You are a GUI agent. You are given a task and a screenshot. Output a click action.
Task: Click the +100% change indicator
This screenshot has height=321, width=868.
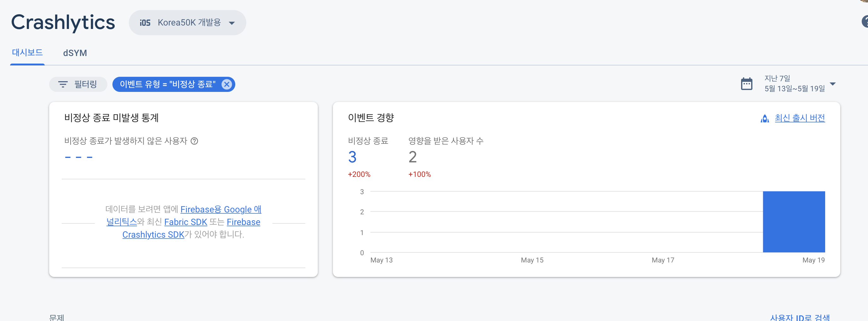click(420, 174)
